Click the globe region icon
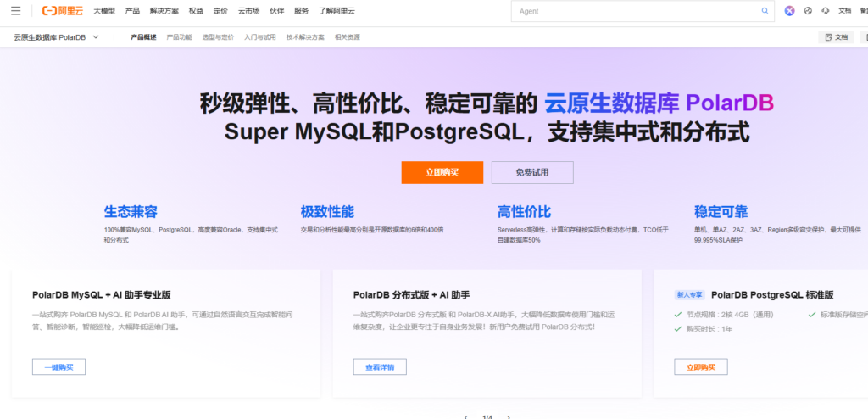This screenshot has width=868, height=419. click(808, 10)
